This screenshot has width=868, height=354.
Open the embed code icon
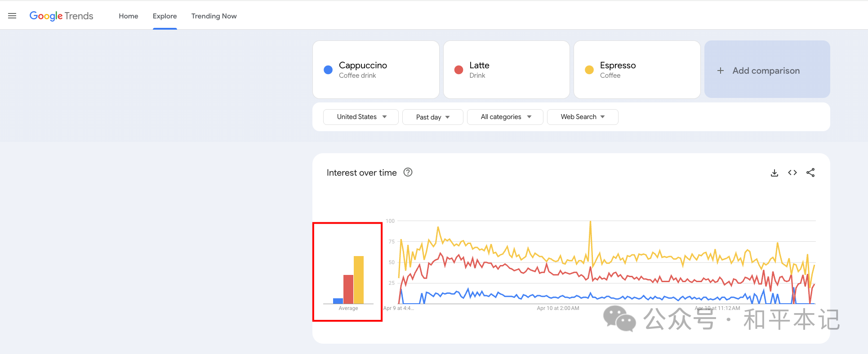[792, 173]
